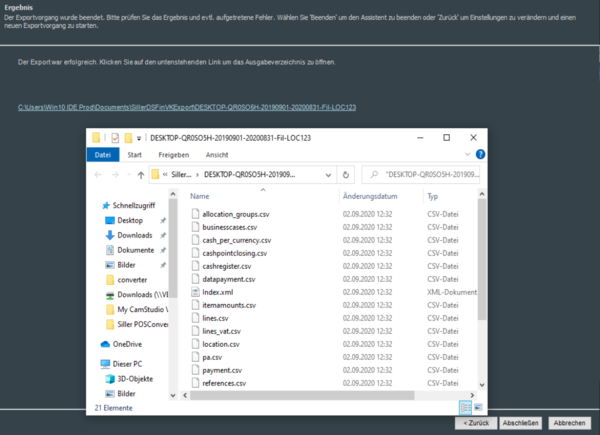Click the Abschließen button
Image resolution: width=600 pixels, height=435 pixels.
click(521, 423)
